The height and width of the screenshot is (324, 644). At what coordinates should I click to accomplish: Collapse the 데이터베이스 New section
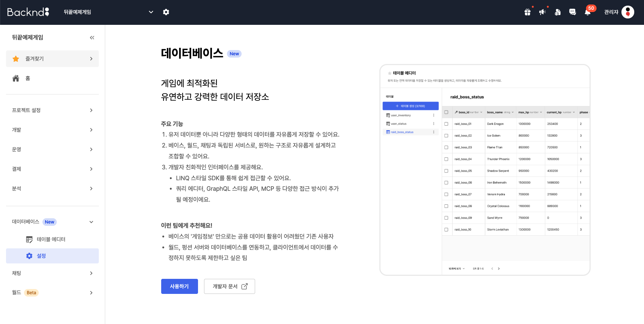(52, 222)
